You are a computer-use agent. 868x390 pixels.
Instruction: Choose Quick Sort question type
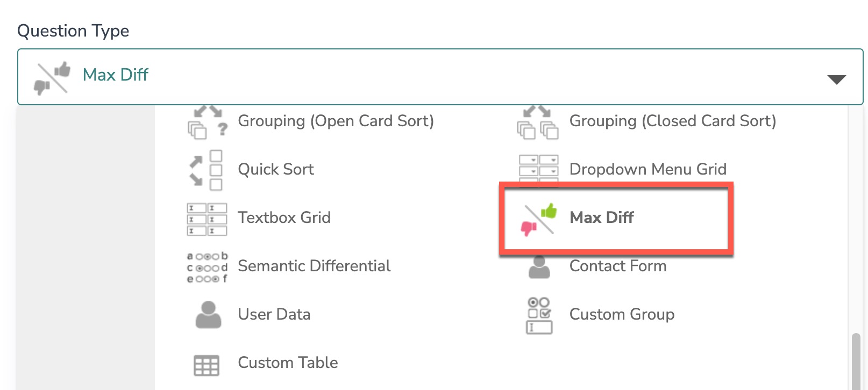coord(276,170)
